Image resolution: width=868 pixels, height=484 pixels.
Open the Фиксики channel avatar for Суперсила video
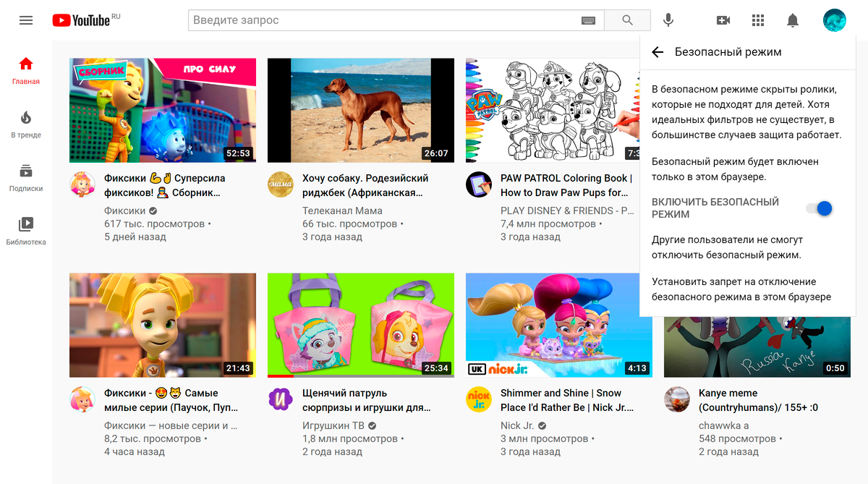pyautogui.click(x=82, y=184)
